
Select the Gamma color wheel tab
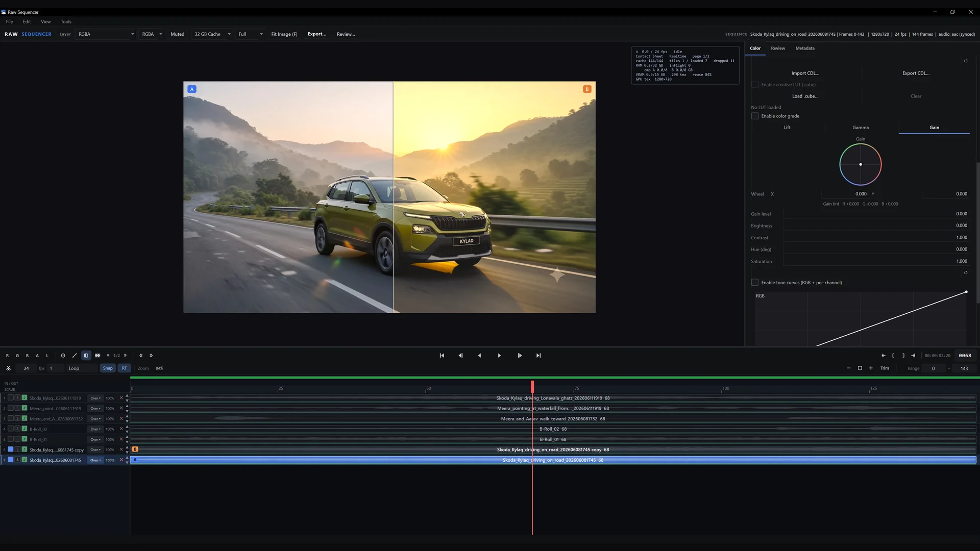click(x=861, y=128)
